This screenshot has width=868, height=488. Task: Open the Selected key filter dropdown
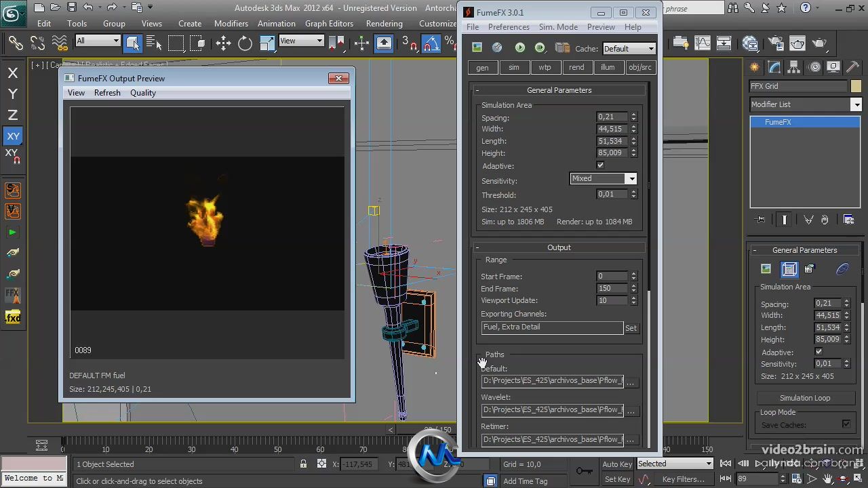(675, 464)
